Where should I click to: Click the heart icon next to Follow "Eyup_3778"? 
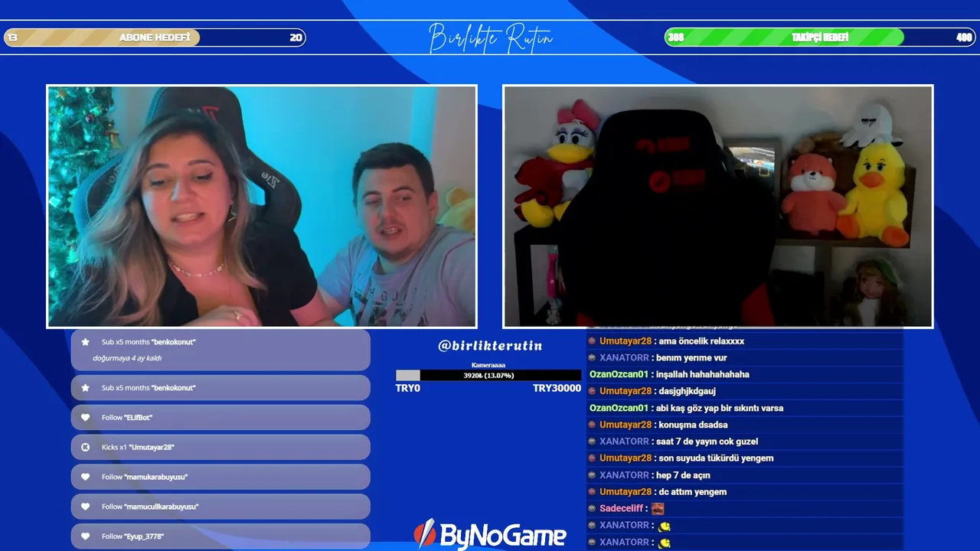[x=86, y=536]
